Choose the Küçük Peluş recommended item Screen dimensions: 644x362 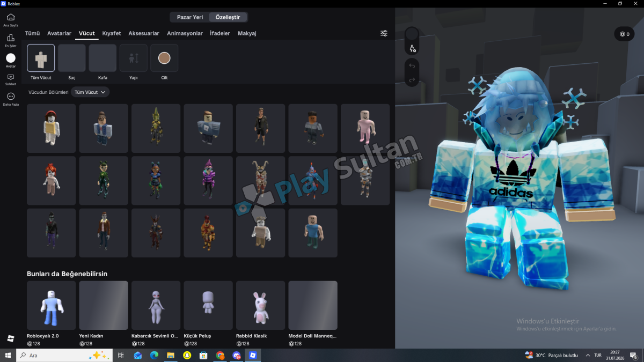point(208,305)
